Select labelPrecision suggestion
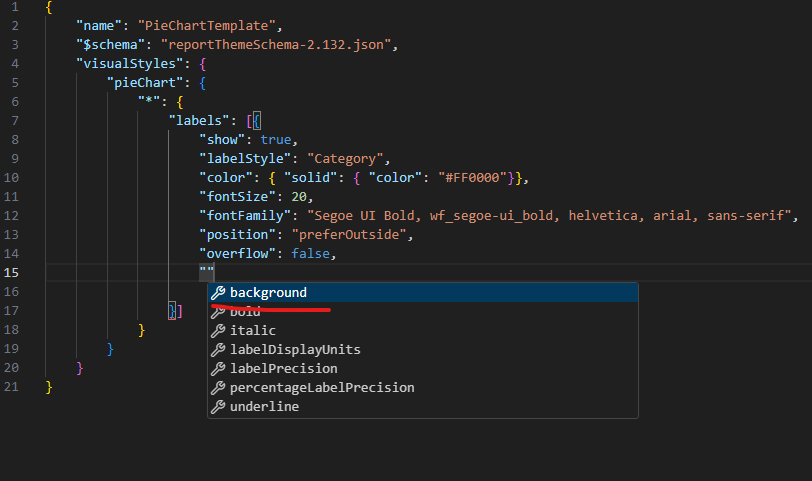Screen dimensions: 812x481 click(423, 369)
